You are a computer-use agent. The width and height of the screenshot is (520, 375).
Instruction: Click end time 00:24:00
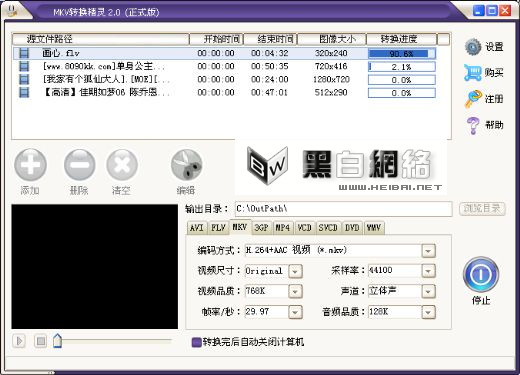click(270, 79)
